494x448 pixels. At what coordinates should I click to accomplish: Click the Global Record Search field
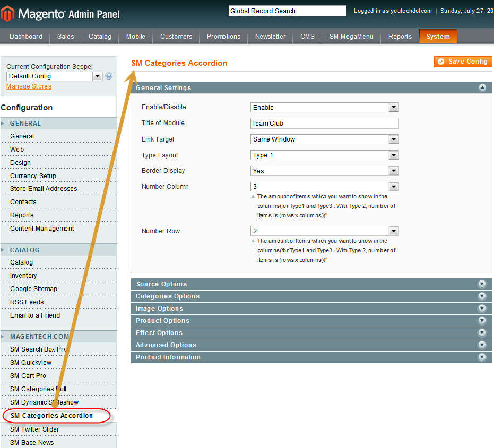(x=288, y=11)
